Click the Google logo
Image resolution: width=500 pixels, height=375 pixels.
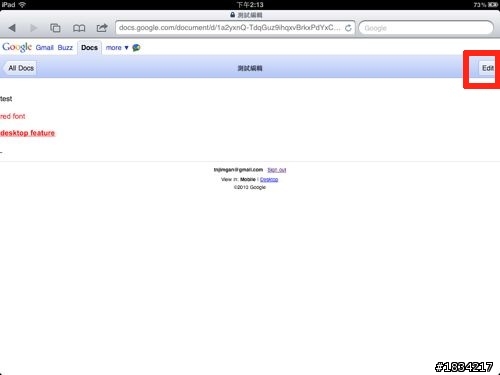(x=17, y=47)
